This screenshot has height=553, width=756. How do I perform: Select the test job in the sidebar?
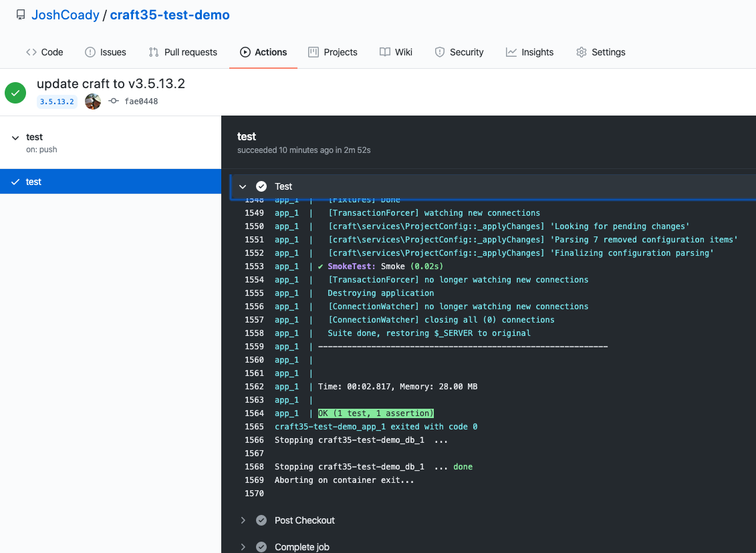110,182
